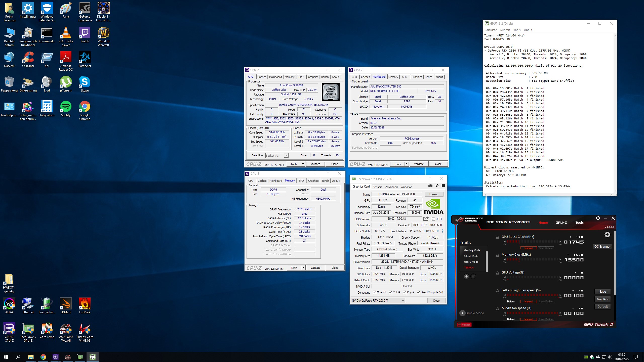Collapse to Simple Mode arrow in GPU Tweak
This screenshot has height=362, width=644.
tap(462, 313)
